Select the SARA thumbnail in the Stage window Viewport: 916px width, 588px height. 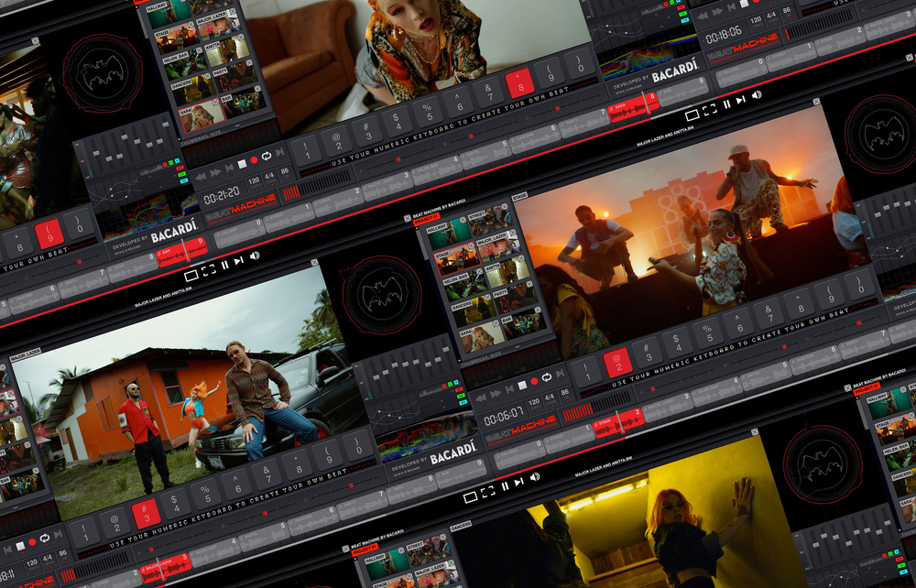point(482,337)
